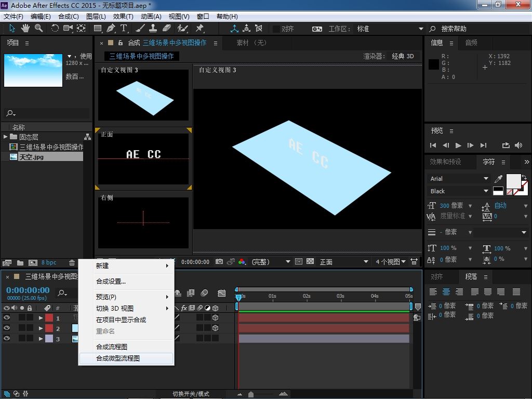Select the Eraser tool

(x=167, y=29)
